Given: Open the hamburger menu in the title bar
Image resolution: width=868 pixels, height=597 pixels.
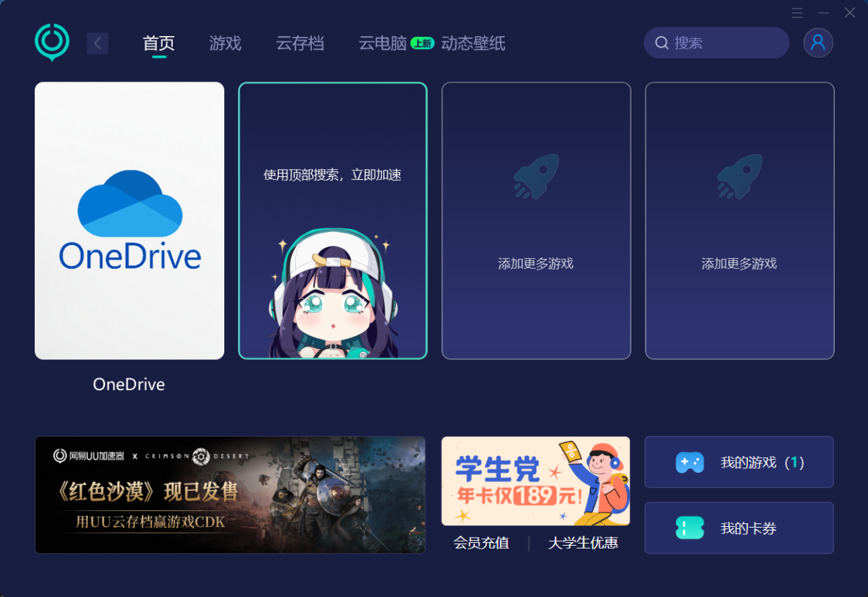Looking at the screenshot, I should [797, 13].
